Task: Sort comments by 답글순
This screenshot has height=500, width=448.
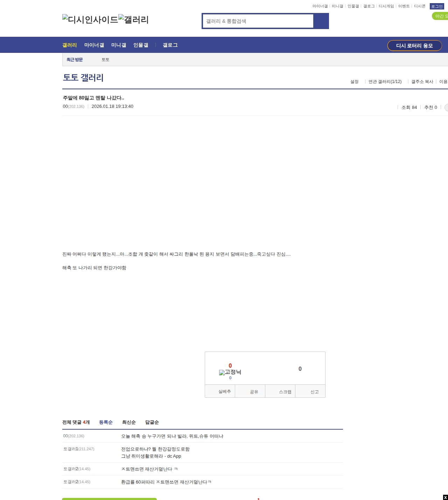Action: click(152, 422)
